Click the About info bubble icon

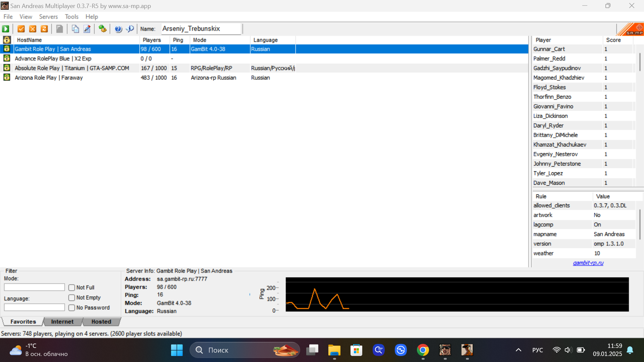130,29
